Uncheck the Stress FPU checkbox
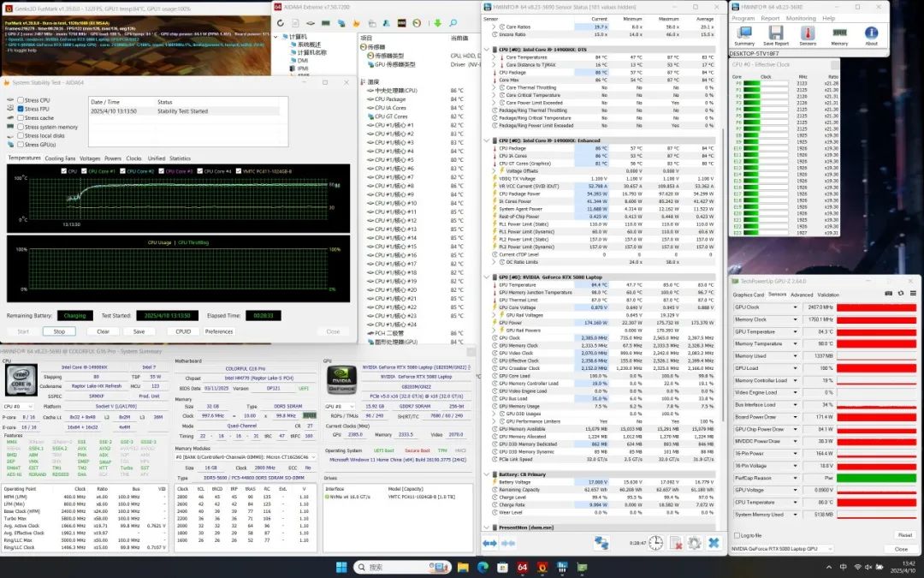Screen dimensions: 924x578 [x=21, y=109]
